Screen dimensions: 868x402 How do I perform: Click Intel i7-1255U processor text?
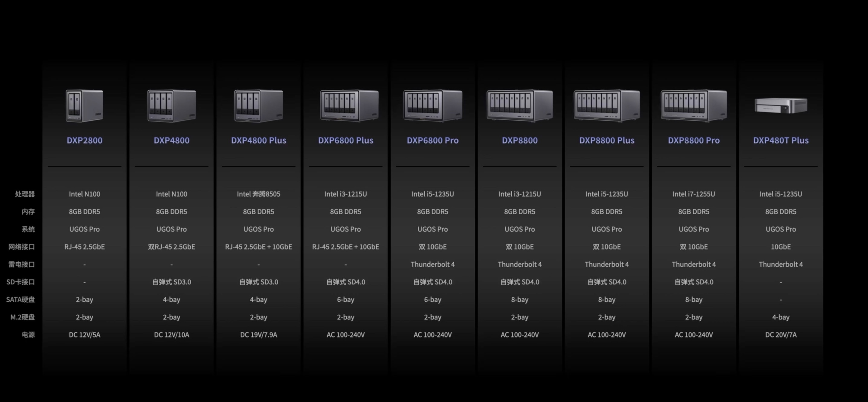(694, 194)
